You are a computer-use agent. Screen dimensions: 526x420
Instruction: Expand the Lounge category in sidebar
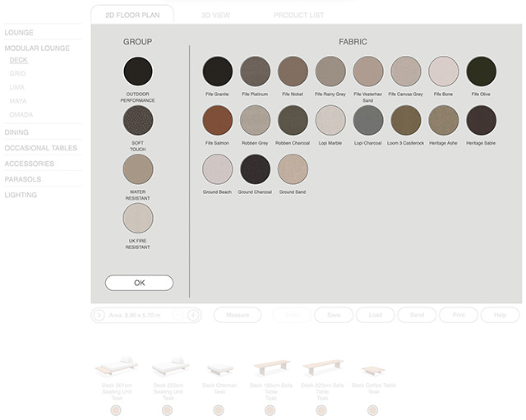pyautogui.click(x=19, y=33)
